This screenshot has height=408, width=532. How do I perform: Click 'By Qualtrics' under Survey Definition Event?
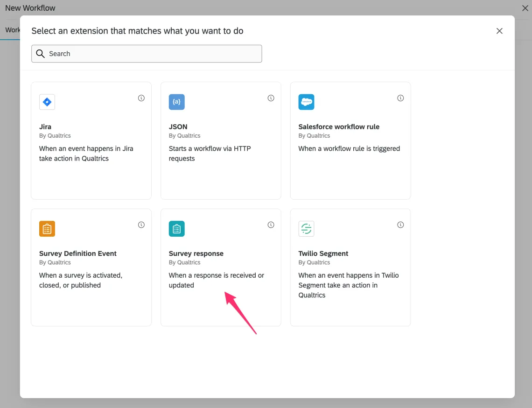[55, 262]
